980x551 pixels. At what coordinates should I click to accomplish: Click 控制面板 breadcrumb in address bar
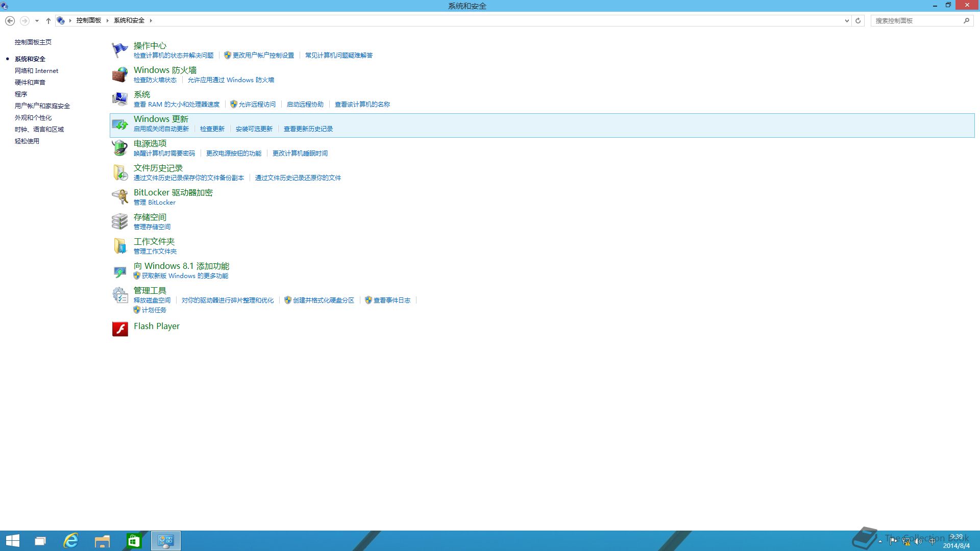point(89,20)
